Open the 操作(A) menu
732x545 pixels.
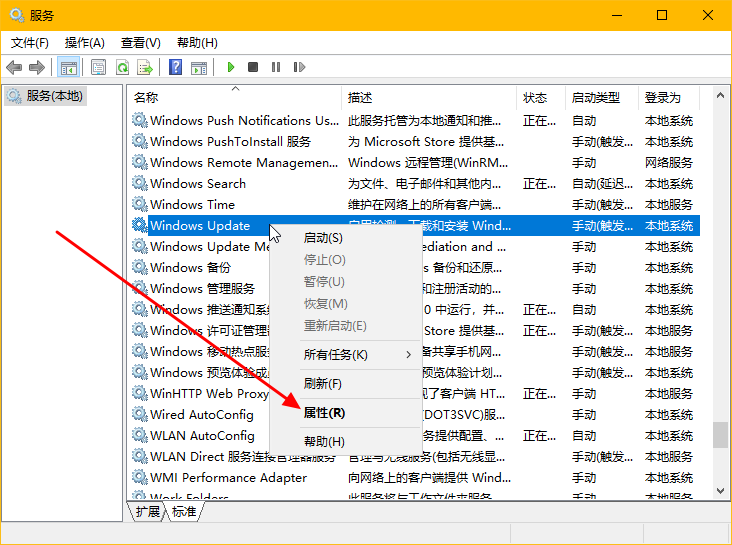tap(84, 43)
